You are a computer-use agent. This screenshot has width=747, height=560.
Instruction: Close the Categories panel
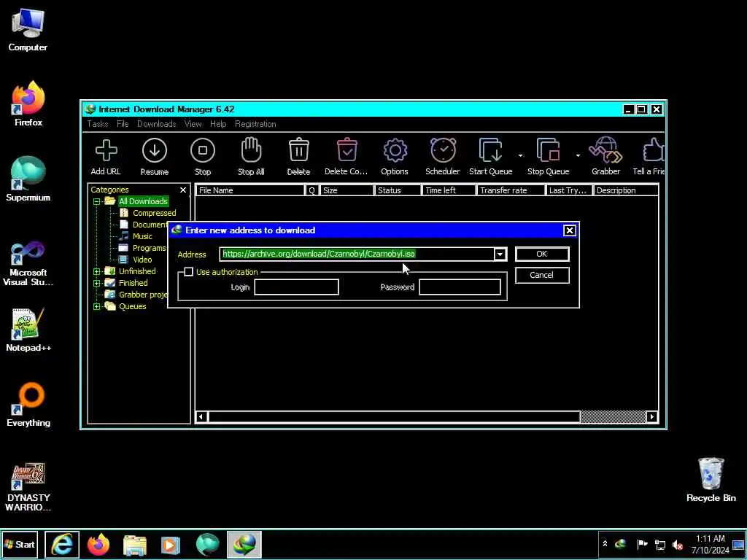click(183, 190)
